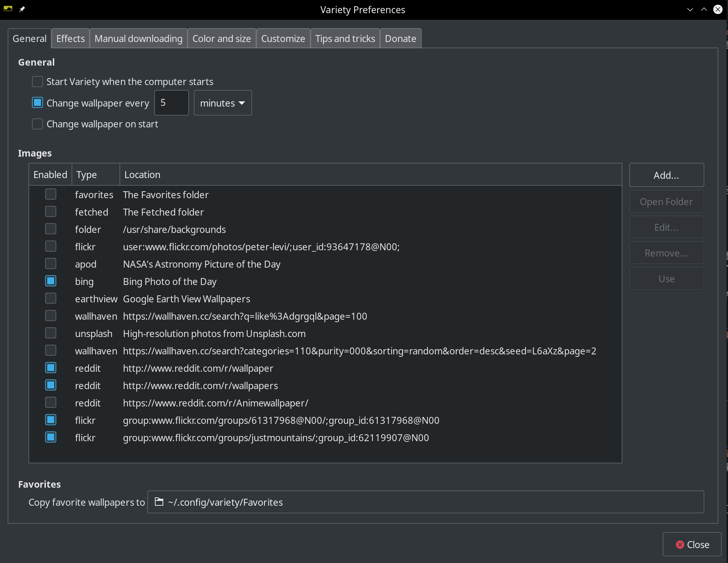Viewport: 728px width, 563px height.
Task: Click the title bar maximize chevron
Action: click(704, 9)
